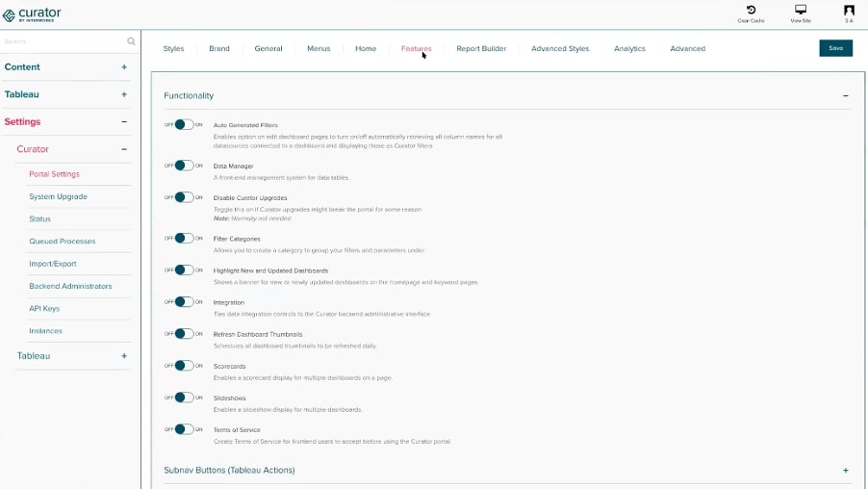
Task: Select the Features tab
Action: 417,49
